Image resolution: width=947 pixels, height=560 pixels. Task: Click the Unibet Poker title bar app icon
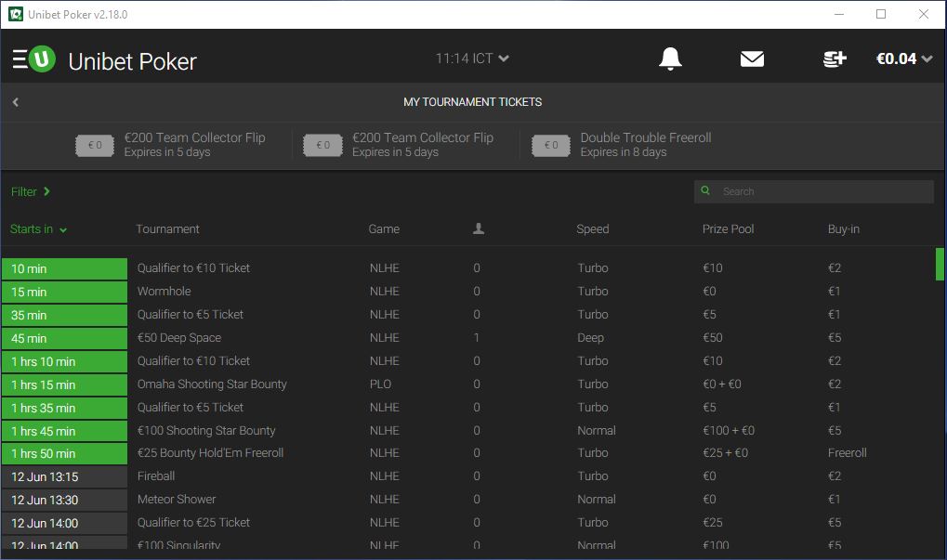(16, 14)
